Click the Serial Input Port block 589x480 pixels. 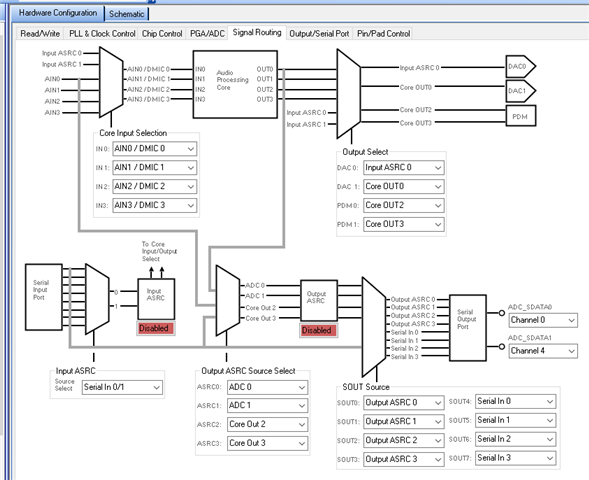tap(44, 297)
